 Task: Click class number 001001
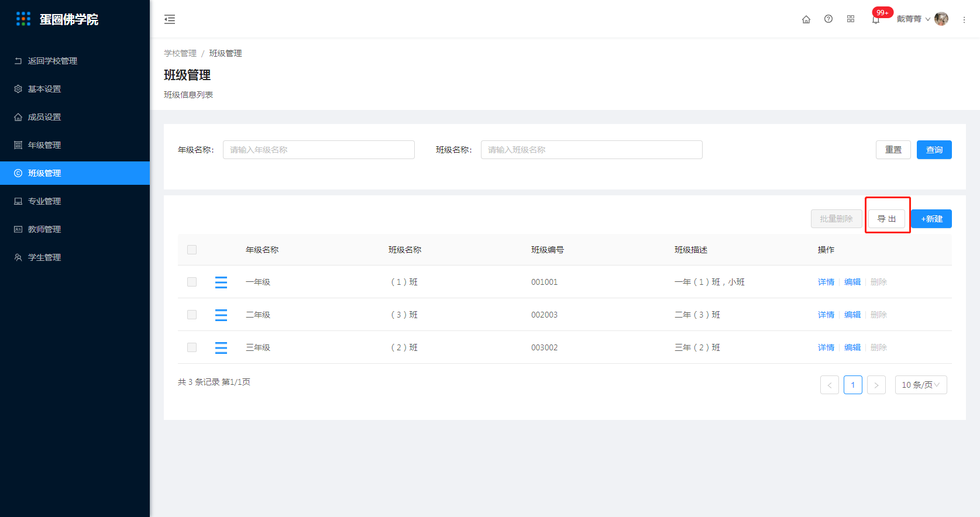click(544, 282)
